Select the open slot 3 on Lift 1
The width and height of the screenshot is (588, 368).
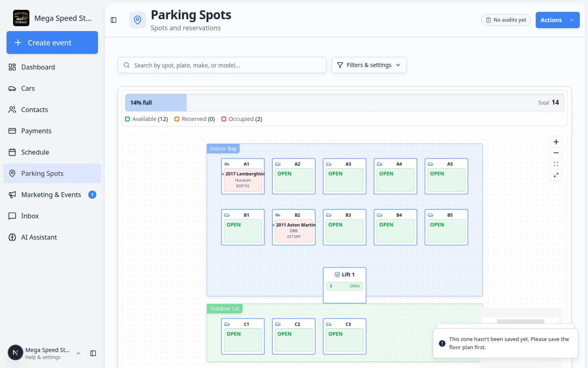tap(345, 286)
